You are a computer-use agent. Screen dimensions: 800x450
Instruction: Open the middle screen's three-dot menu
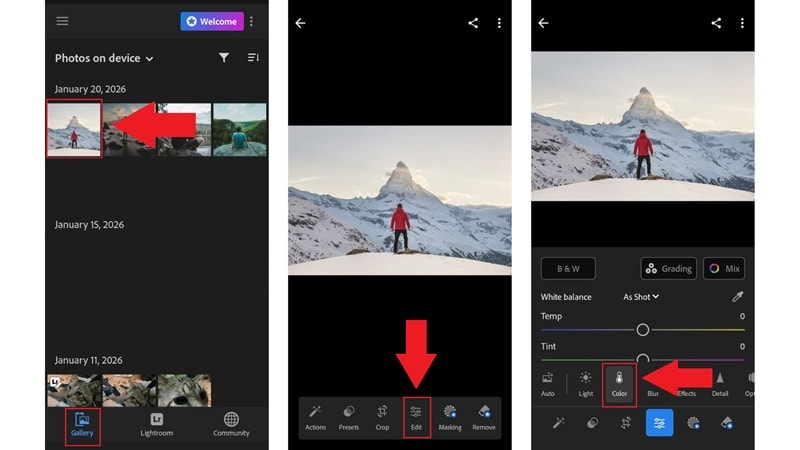click(x=499, y=23)
